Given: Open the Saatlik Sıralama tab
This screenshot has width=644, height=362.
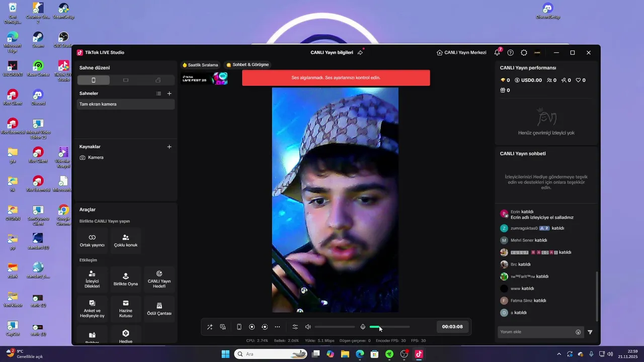Looking at the screenshot, I should pyautogui.click(x=200, y=65).
